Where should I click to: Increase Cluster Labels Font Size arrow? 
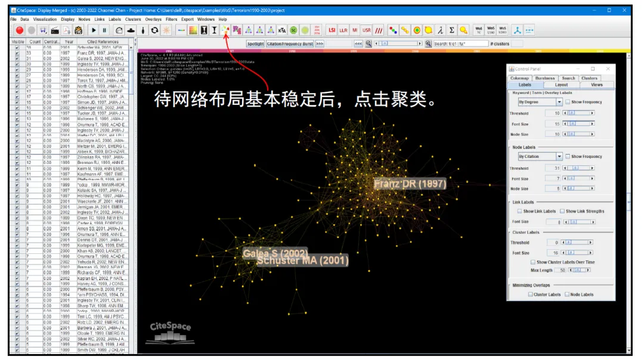pos(590,253)
